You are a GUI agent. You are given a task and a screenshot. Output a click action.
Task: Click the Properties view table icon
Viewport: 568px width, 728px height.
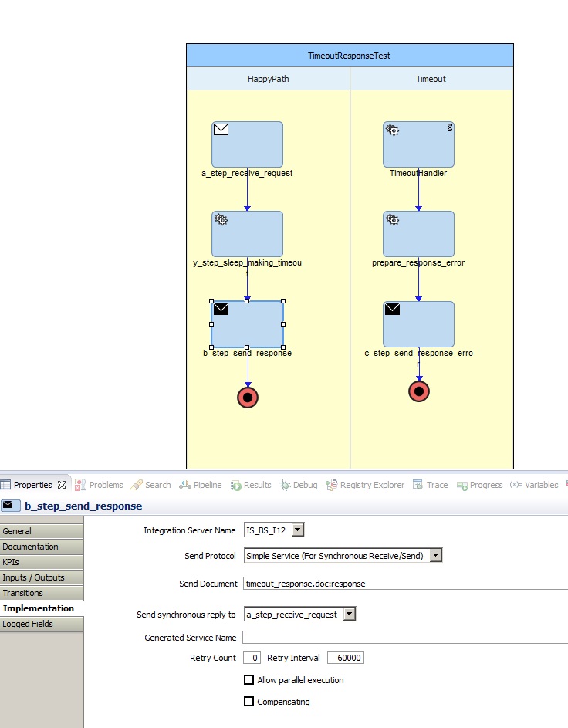pos(5,485)
